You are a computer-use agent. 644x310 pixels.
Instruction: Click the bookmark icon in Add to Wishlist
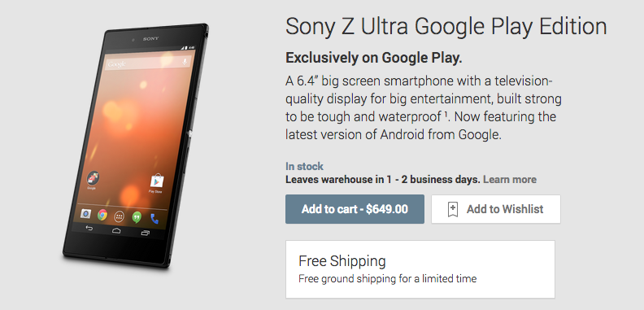coord(453,209)
